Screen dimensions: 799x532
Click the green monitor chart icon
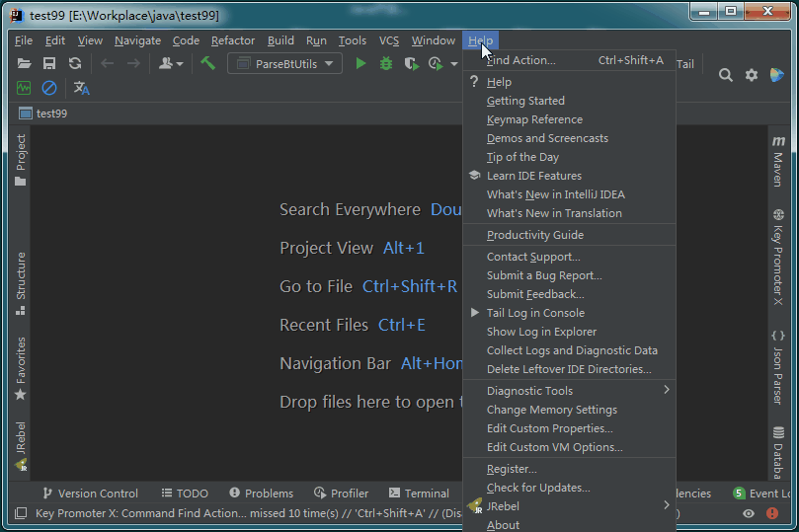tap(24, 88)
